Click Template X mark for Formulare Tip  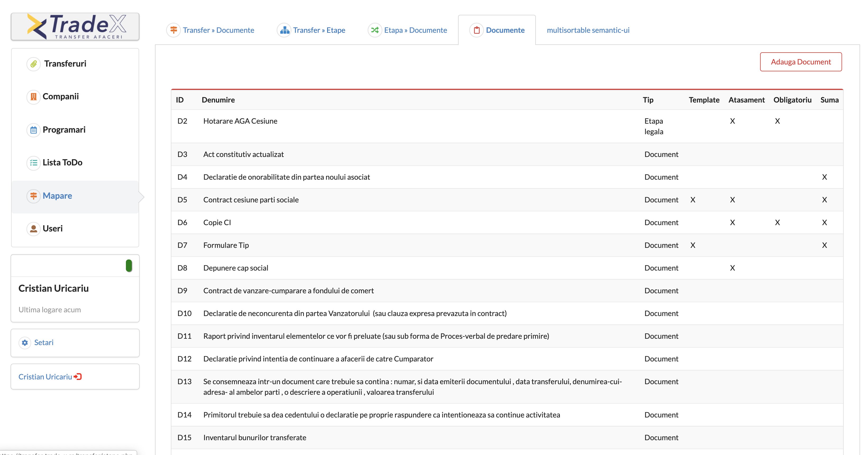692,245
